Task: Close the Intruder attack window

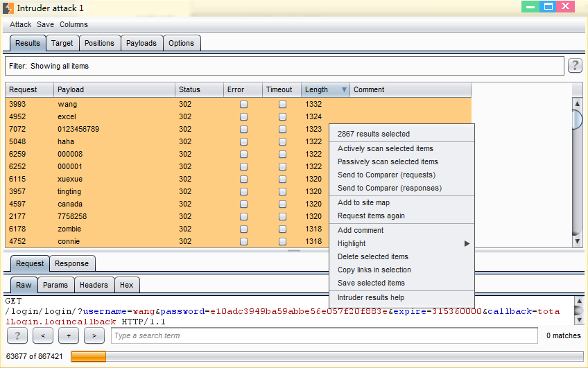Action: pyautogui.click(x=566, y=6)
